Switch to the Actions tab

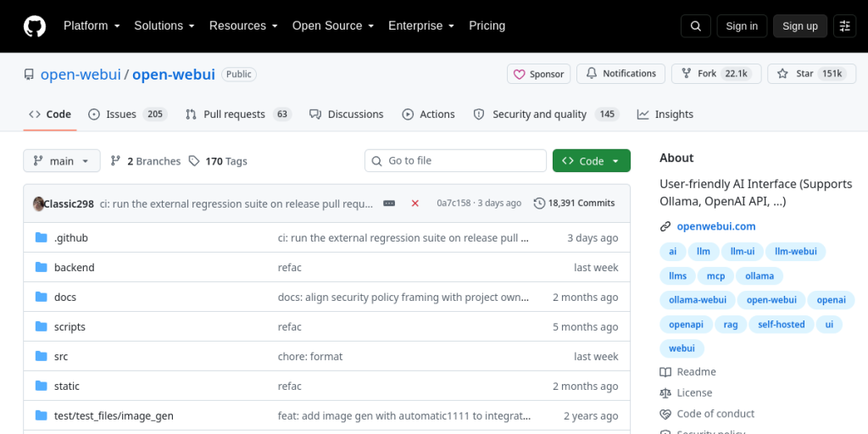(428, 114)
